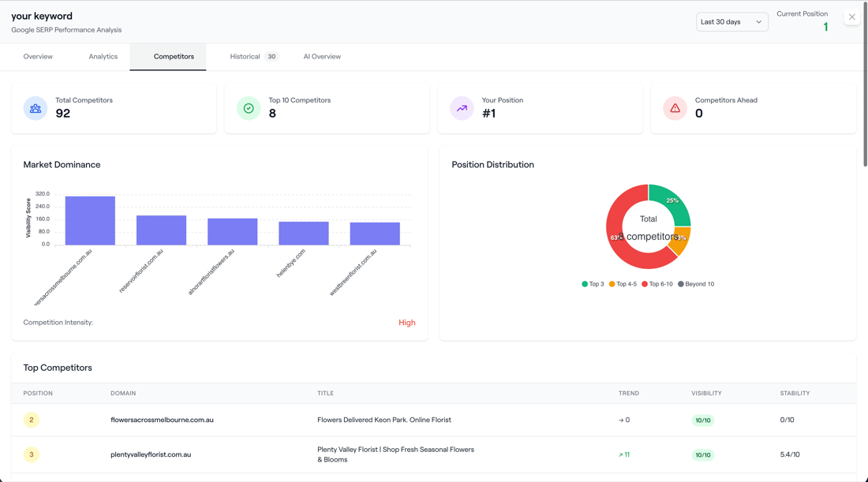Open the Last 30 days dropdown
The height and width of the screenshot is (482, 868).
(731, 22)
